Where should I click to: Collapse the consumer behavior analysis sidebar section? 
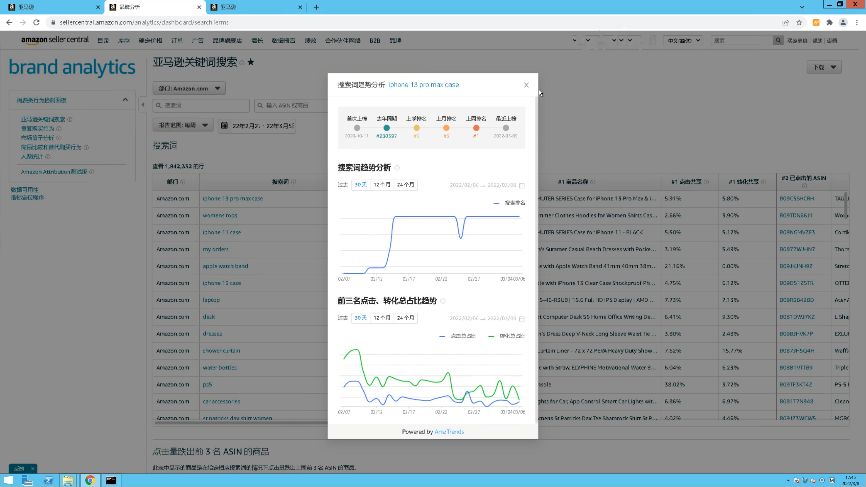pos(125,100)
